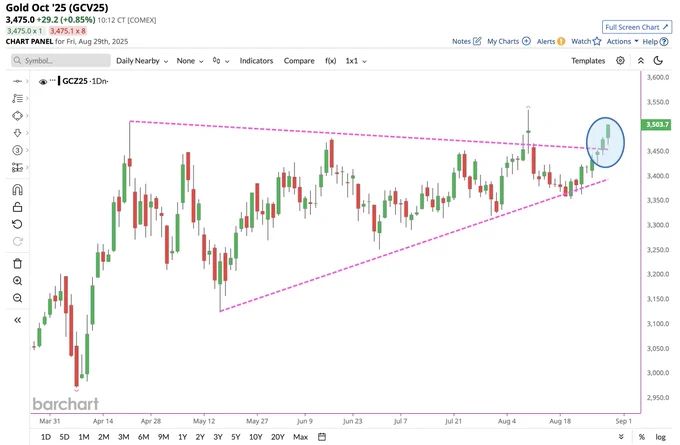
Task: Zoom in on the chart
Action: click(17, 281)
